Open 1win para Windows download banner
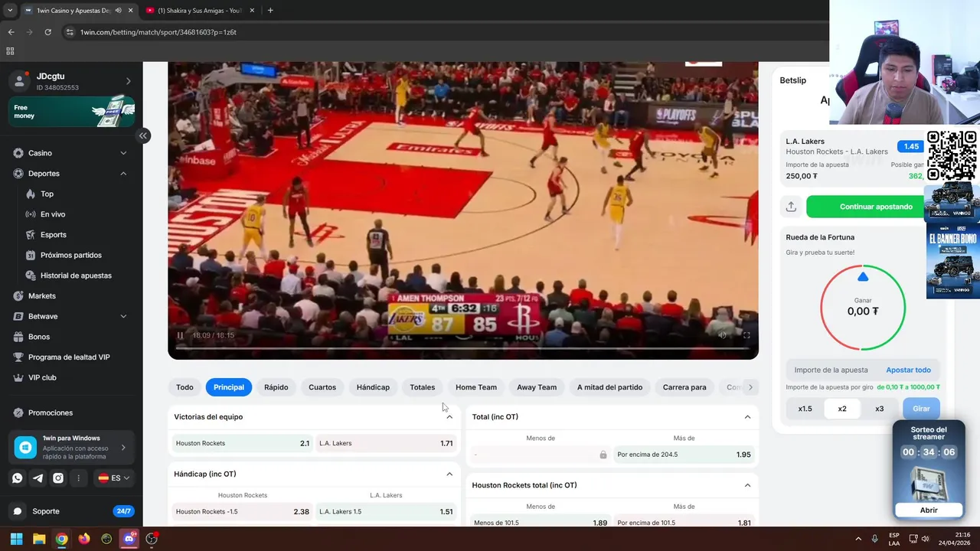This screenshot has height=551, width=980. coord(72,447)
